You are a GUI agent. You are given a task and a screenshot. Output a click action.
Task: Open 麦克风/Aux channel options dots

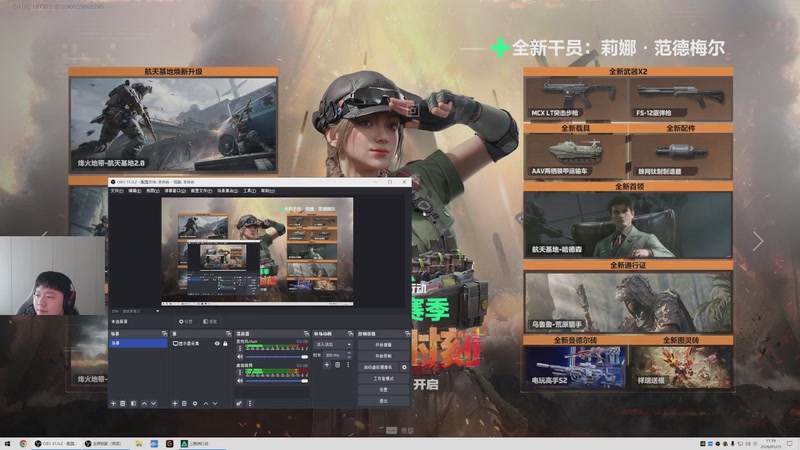coord(240,348)
